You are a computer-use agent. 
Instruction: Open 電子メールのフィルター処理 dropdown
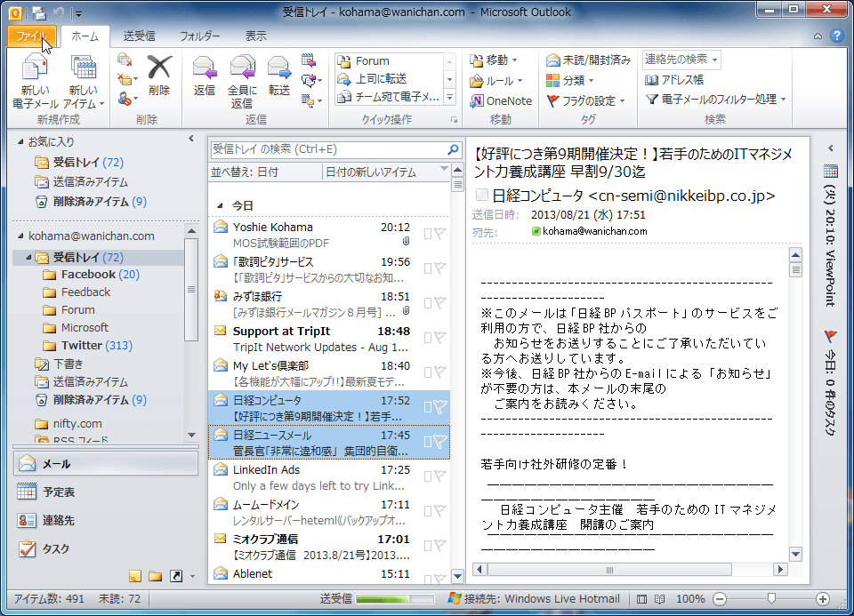pyautogui.click(x=715, y=99)
